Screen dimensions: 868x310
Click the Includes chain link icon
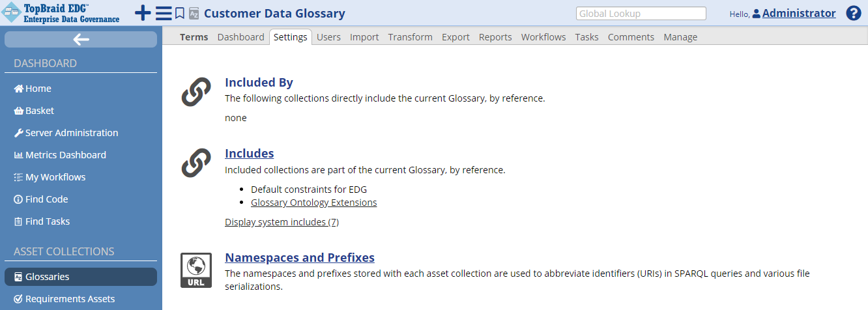point(195,163)
